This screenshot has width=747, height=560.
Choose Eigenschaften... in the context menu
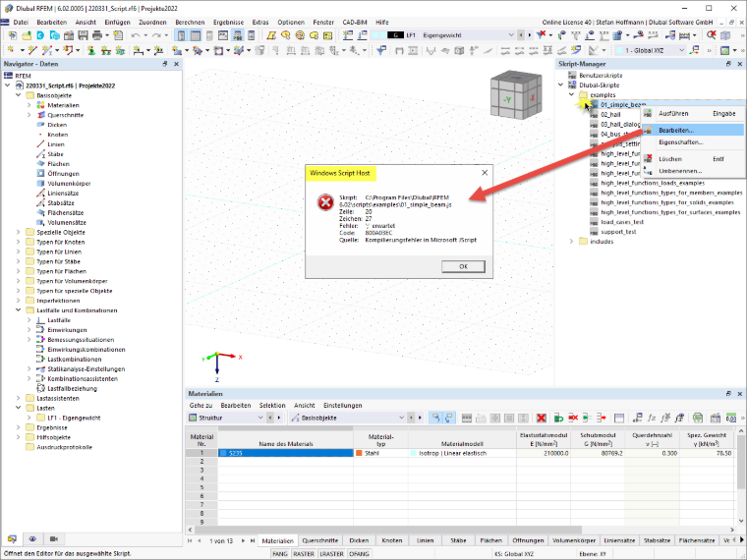693,142
